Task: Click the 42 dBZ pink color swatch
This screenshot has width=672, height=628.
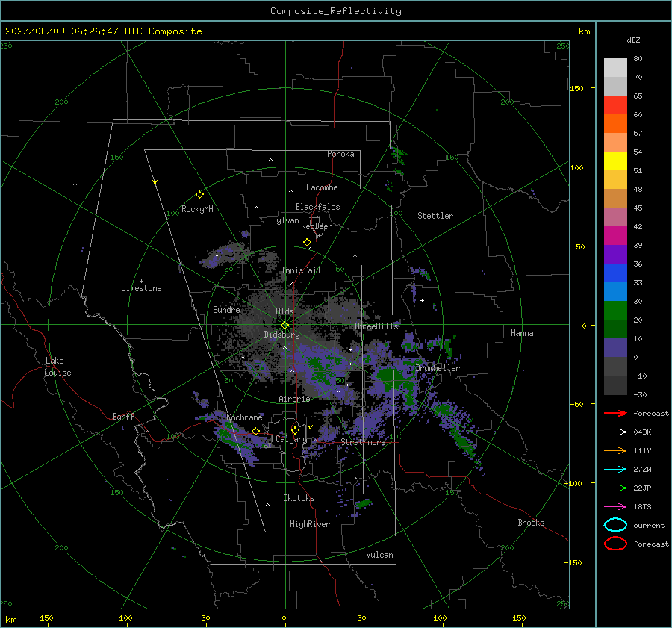Action: 615,217
